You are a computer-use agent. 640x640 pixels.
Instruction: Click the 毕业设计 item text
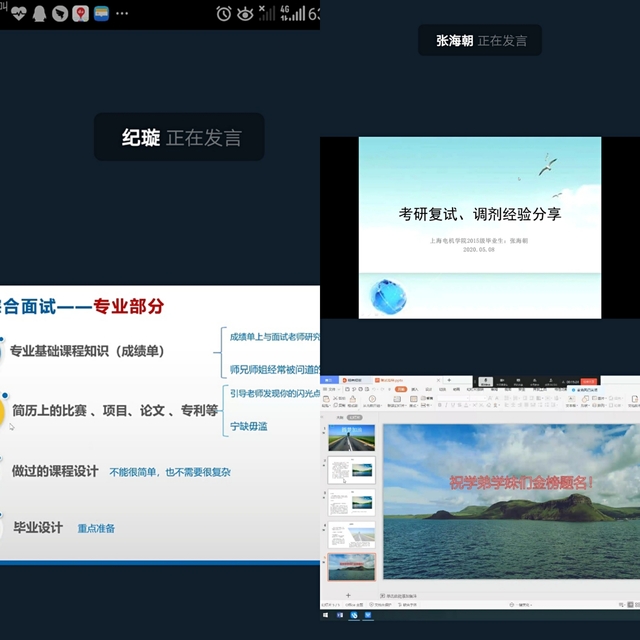[37, 528]
